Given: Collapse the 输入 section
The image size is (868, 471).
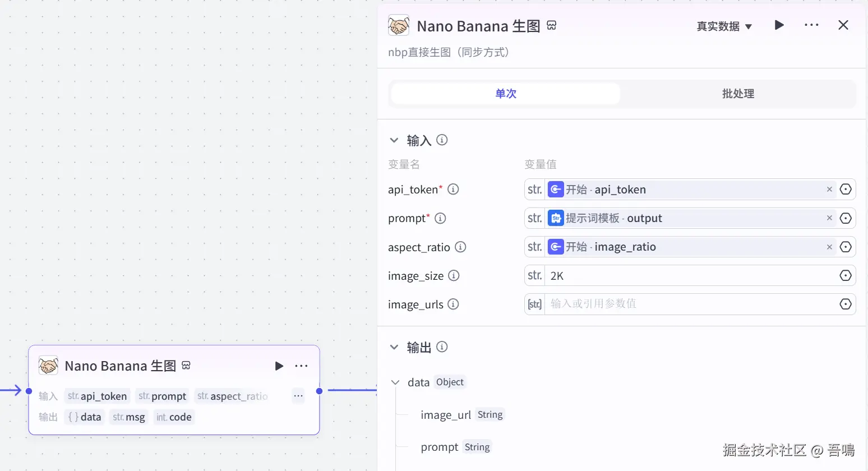Looking at the screenshot, I should (x=394, y=140).
